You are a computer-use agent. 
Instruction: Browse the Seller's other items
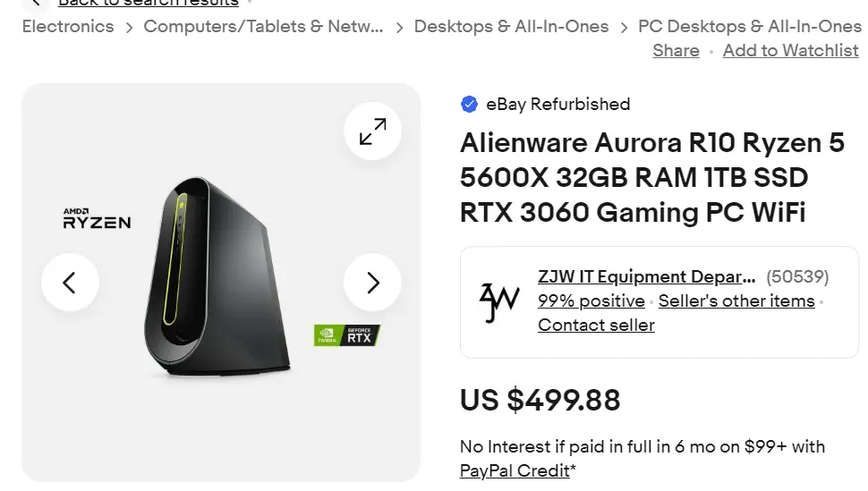[736, 301]
